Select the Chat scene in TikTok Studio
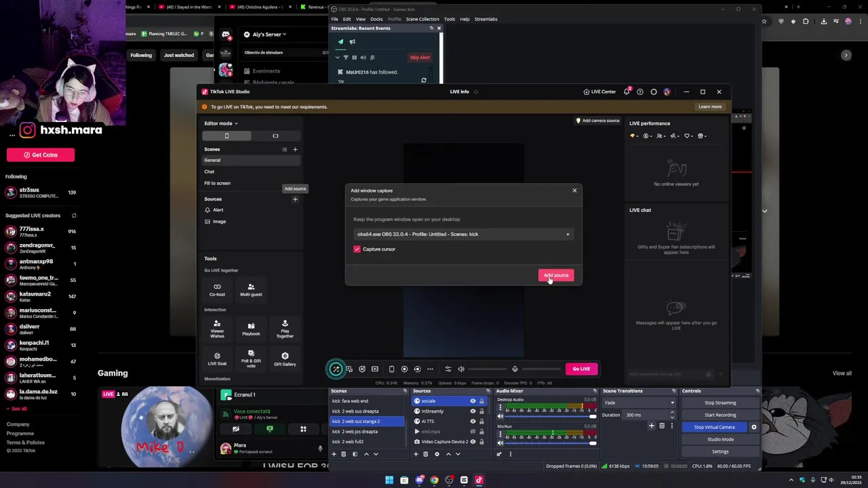 click(251, 171)
